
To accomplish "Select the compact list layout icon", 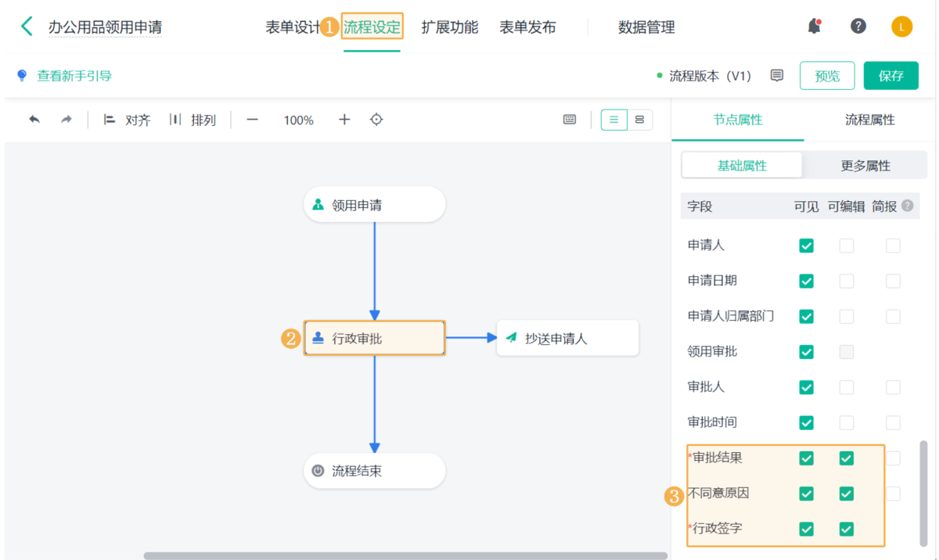I will [x=640, y=120].
